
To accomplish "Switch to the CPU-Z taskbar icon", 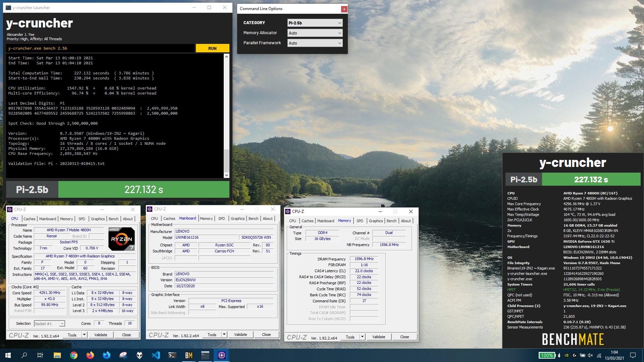I will coord(222,355).
